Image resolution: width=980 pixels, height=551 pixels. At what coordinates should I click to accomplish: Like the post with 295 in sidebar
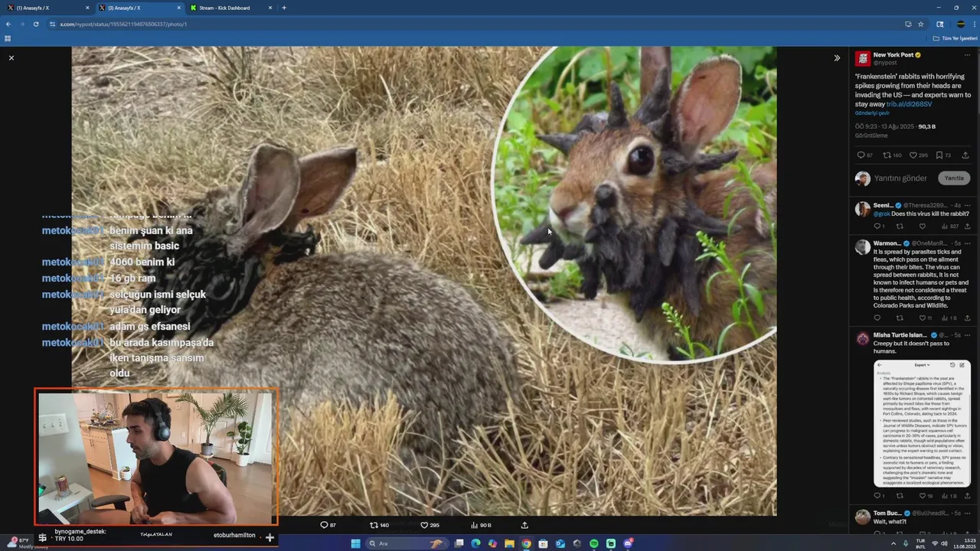[919, 155]
